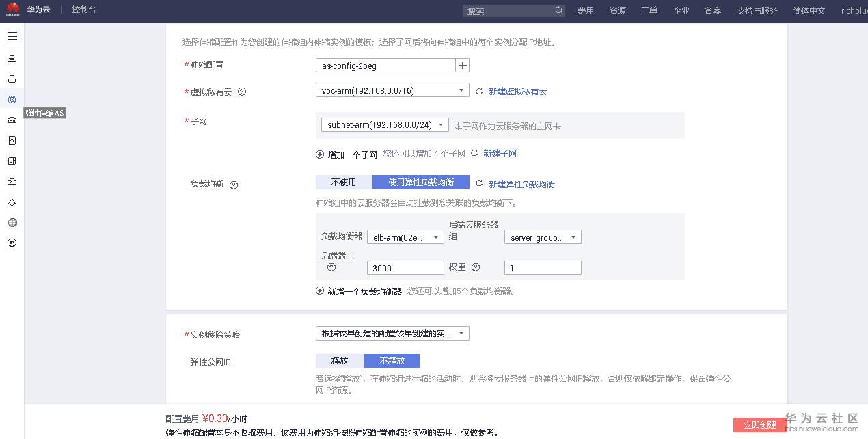Screen dimensions: 868x439
Task: Click the 新建虚拟私有云 link
Action: pos(518,92)
